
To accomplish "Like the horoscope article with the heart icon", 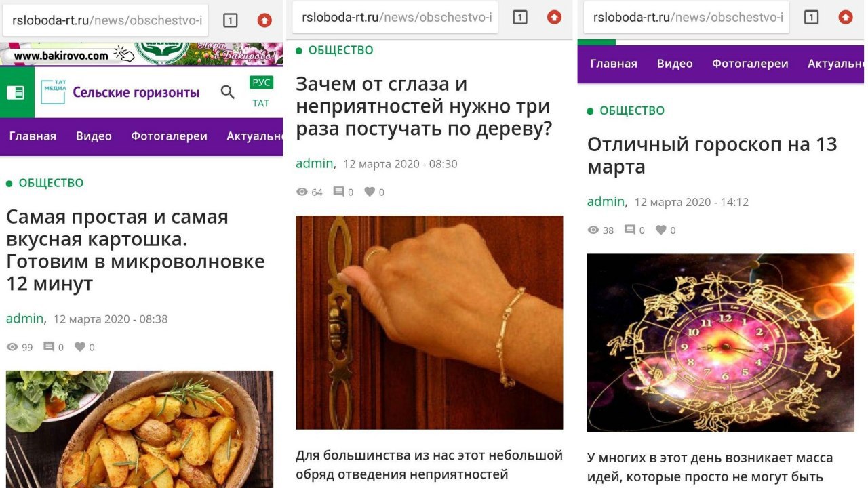I will (660, 230).
